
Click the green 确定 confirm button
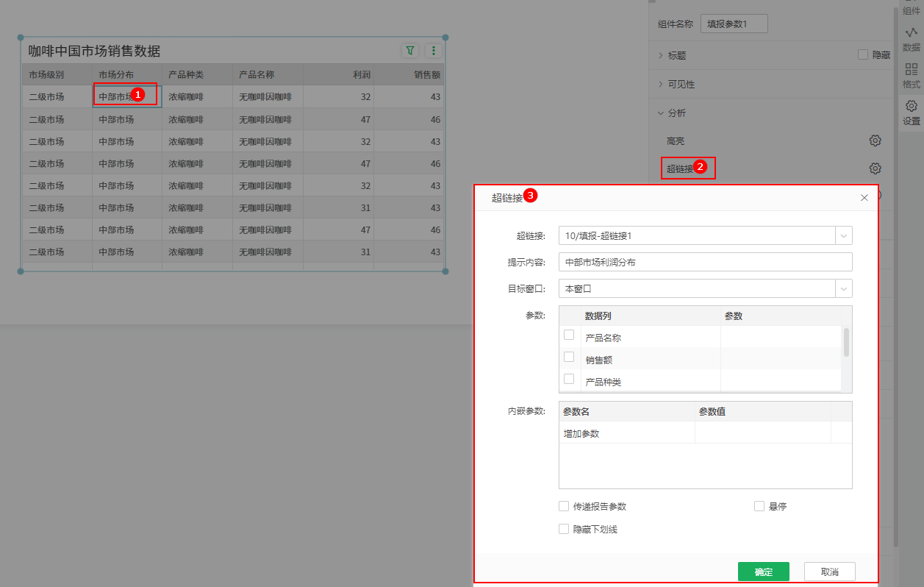coord(763,571)
